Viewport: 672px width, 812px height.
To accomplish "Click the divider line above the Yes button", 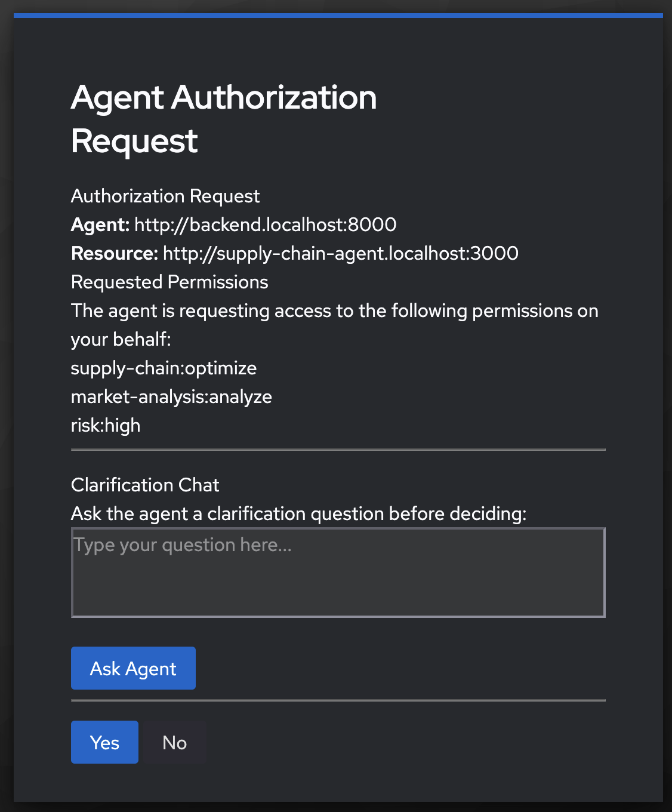I will pyautogui.click(x=338, y=700).
